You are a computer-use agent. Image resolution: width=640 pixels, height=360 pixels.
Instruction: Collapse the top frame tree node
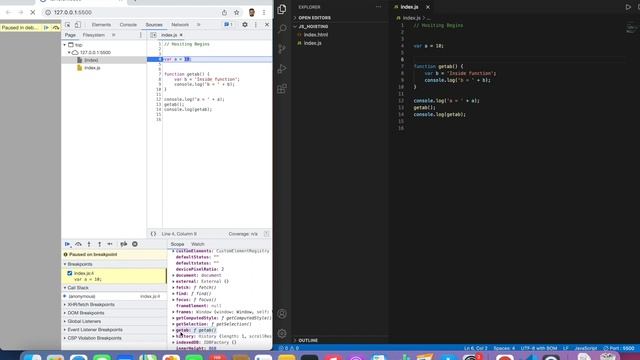[x=64, y=45]
